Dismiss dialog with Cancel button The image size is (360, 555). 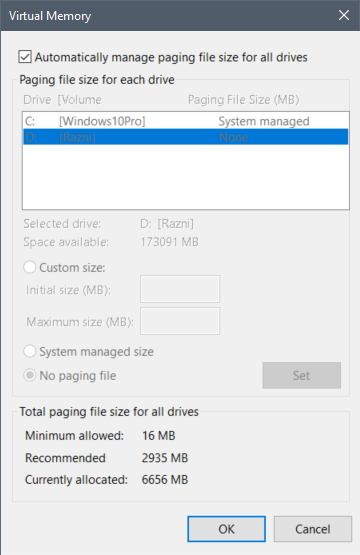[x=313, y=529]
